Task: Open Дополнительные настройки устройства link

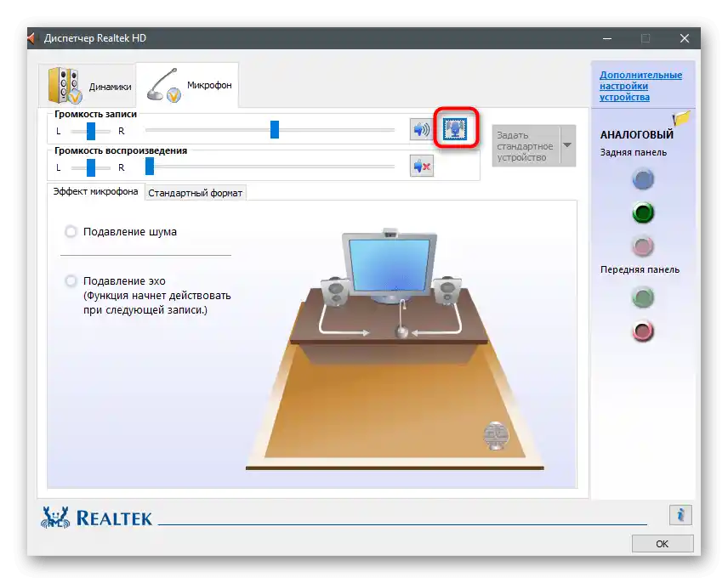Action: tap(640, 86)
